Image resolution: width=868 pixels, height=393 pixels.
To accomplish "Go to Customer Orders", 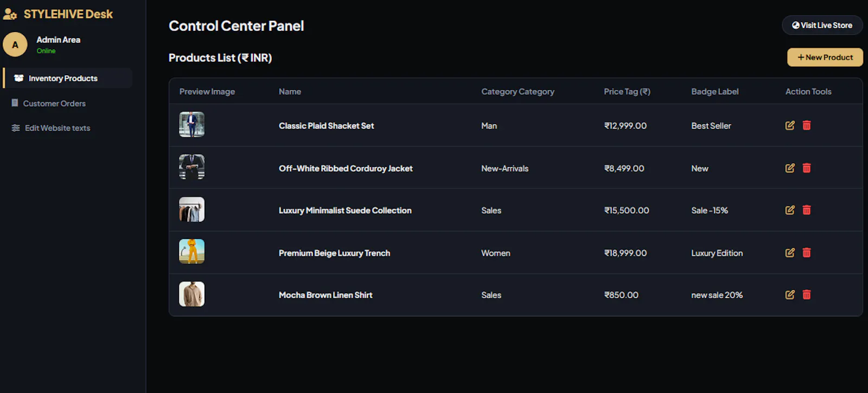I will tap(49, 103).
